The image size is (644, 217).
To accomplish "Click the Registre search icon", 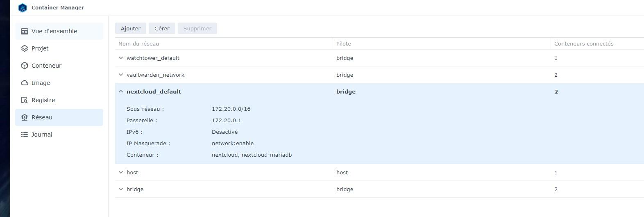I will [x=25, y=100].
